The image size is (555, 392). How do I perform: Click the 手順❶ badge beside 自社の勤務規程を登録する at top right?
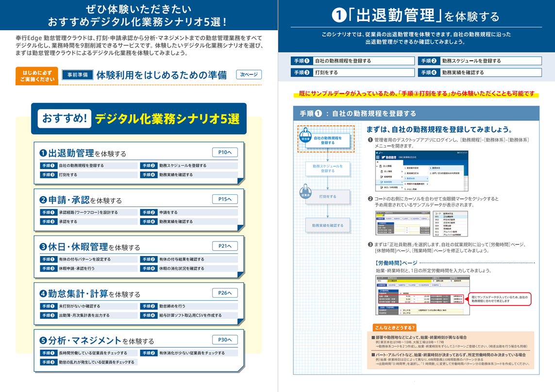coord(302,61)
